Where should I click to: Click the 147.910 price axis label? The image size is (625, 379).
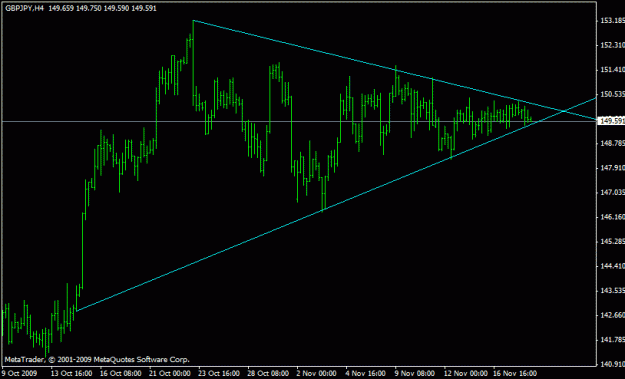tap(612, 168)
